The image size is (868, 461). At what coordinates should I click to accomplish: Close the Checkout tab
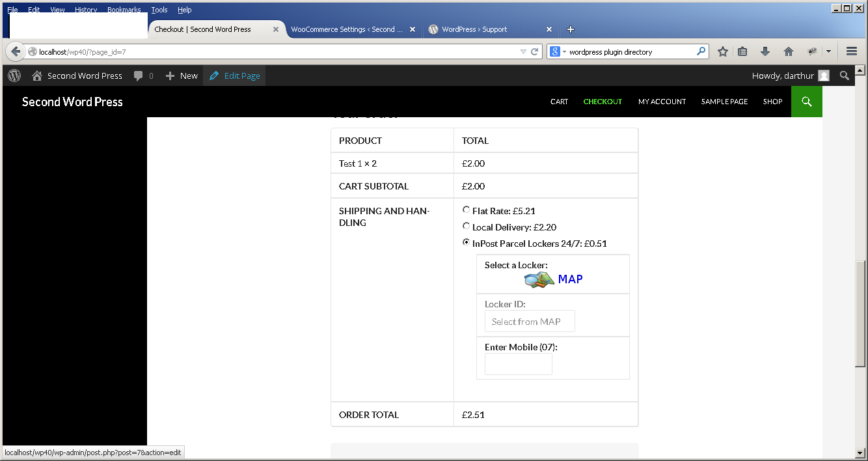pos(276,29)
